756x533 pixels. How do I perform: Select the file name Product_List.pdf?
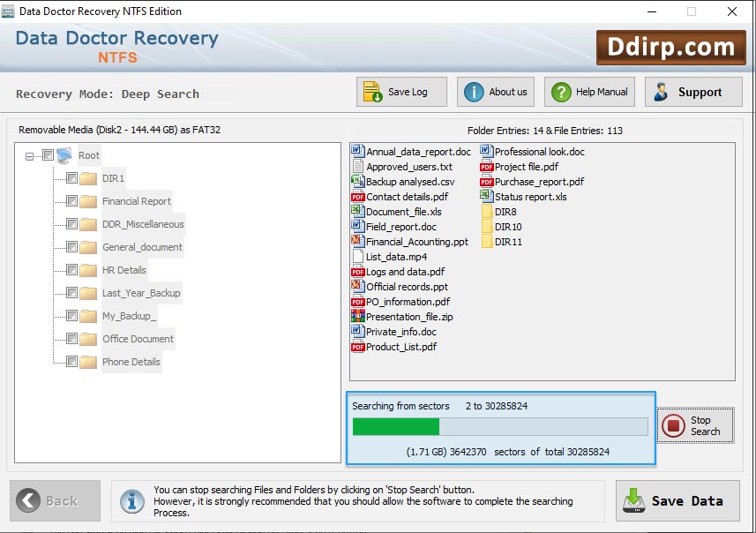coord(401,346)
